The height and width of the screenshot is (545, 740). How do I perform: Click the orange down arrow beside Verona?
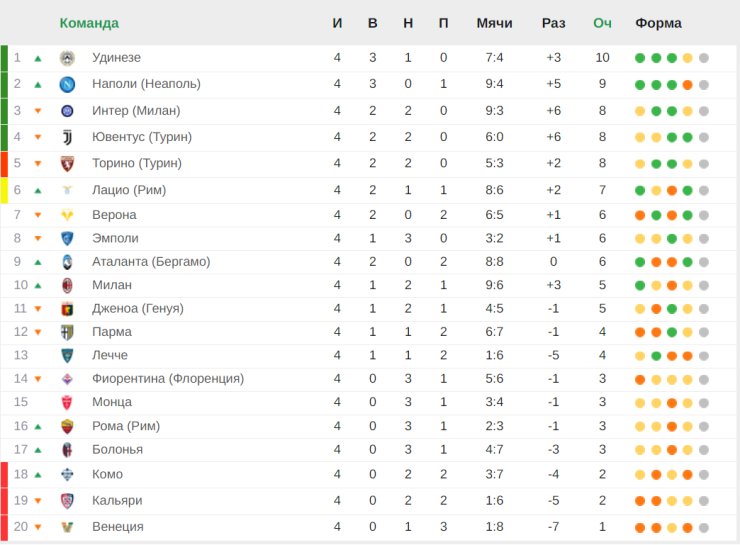click(38, 215)
